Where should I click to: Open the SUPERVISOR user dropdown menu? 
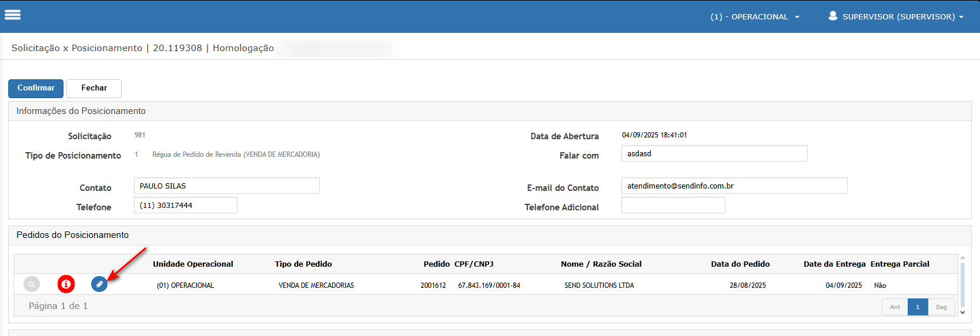(896, 16)
